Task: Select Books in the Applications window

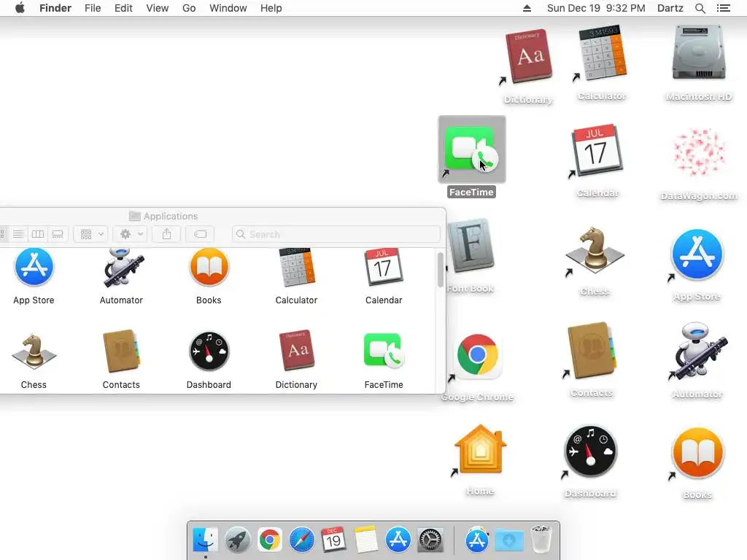Action: pos(209,268)
